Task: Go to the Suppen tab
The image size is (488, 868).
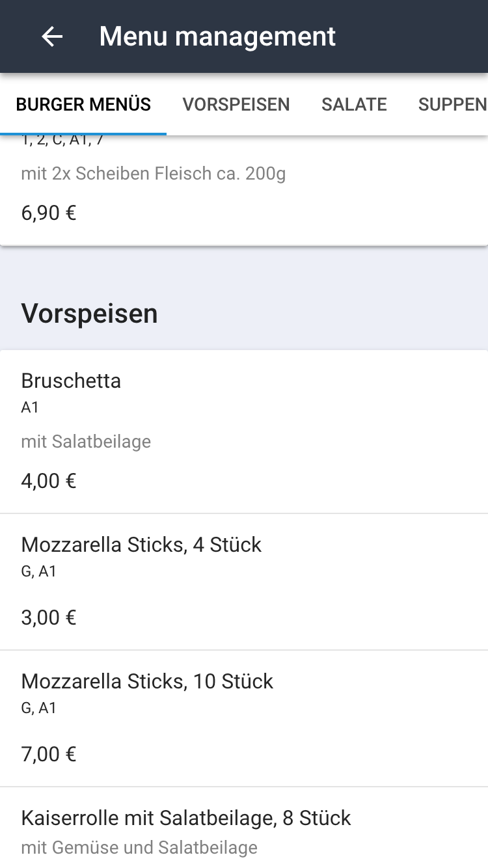Action: coord(452,104)
